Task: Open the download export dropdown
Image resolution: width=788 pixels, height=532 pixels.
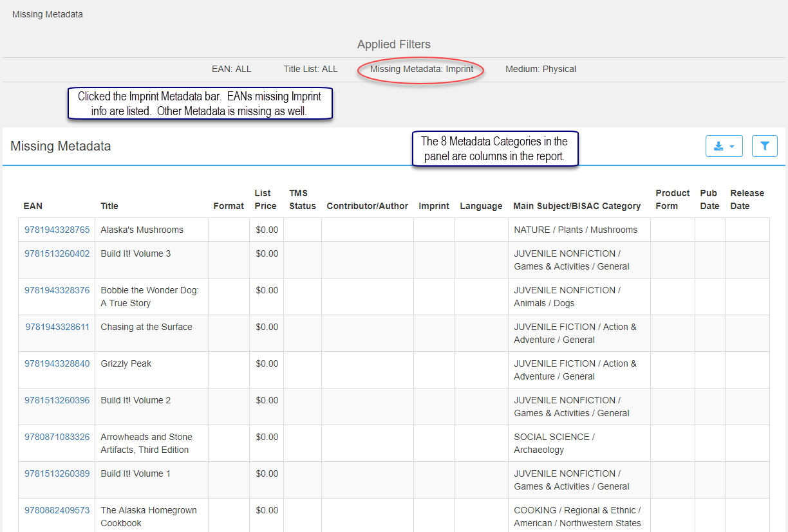Action: 724,146
